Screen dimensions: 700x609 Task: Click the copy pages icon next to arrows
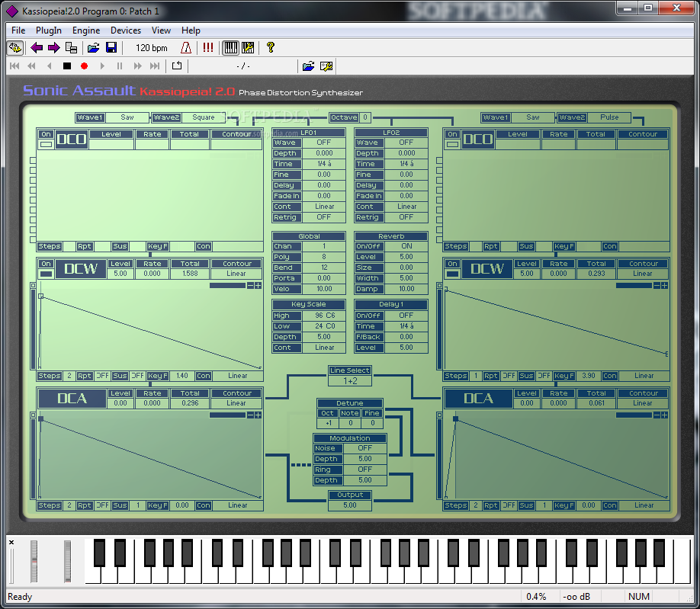(72, 48)
